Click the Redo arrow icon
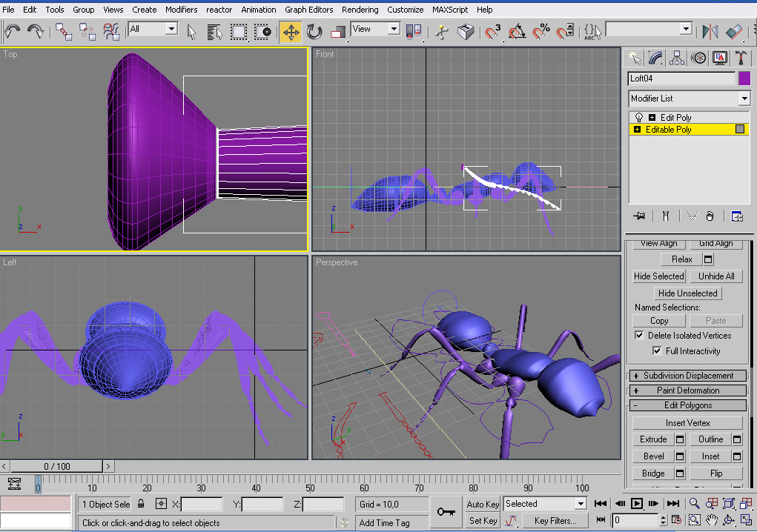Image resolution: width=757 pixels, height=532 pixels. [x=35, y=32]
